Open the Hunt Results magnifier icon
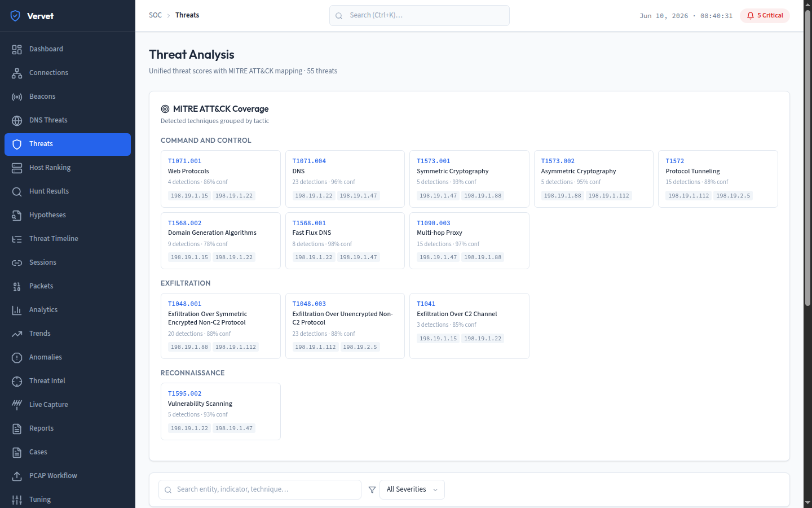Image resolution: width=812 pixels, height=508 pixels. tap(17, 191)
